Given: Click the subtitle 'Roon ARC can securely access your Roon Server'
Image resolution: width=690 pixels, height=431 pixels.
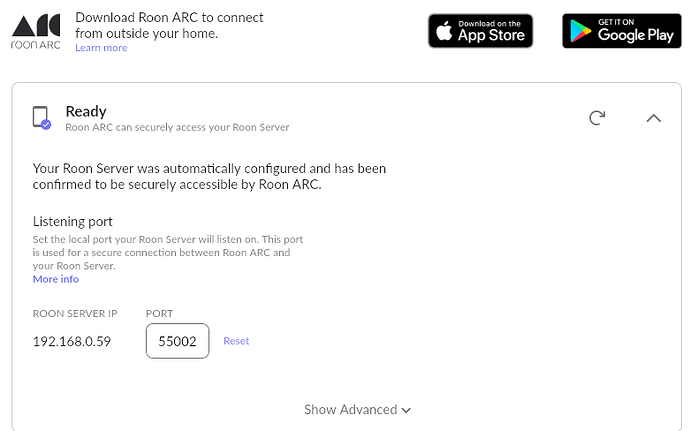Looking at the screenshot, I should coord(177,127).
